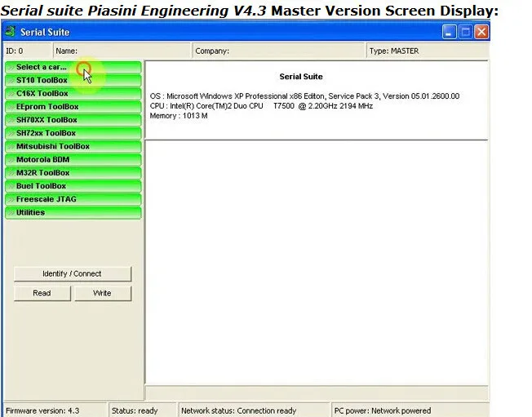532x417 pixels.
Task: Open SH72xx ToolBox
Action: point(73,133)
